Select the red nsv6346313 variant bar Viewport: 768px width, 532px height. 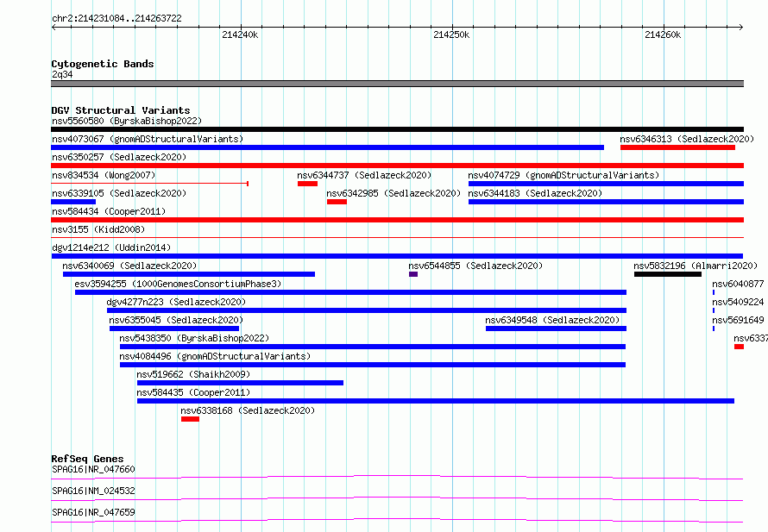point(677,147)
